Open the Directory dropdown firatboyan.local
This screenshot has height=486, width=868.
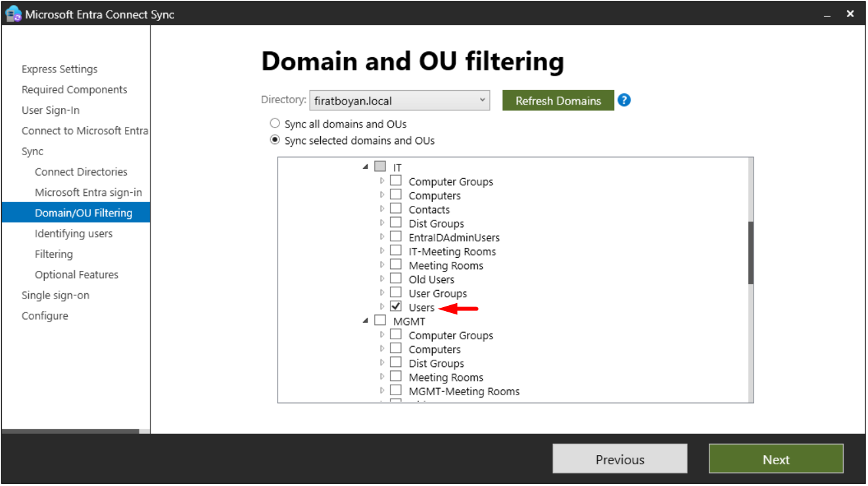[399, 101]
